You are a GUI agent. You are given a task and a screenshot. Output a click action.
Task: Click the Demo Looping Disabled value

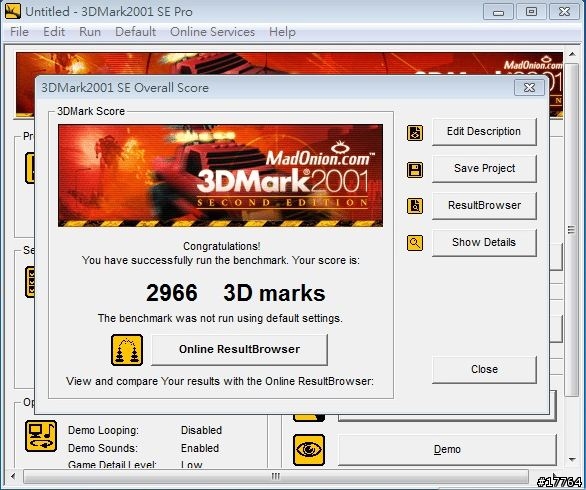point(201,430)
